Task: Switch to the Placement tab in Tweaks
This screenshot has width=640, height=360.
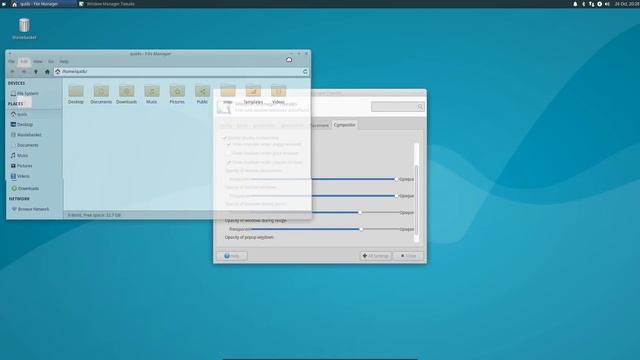Action: pos(320,125)
